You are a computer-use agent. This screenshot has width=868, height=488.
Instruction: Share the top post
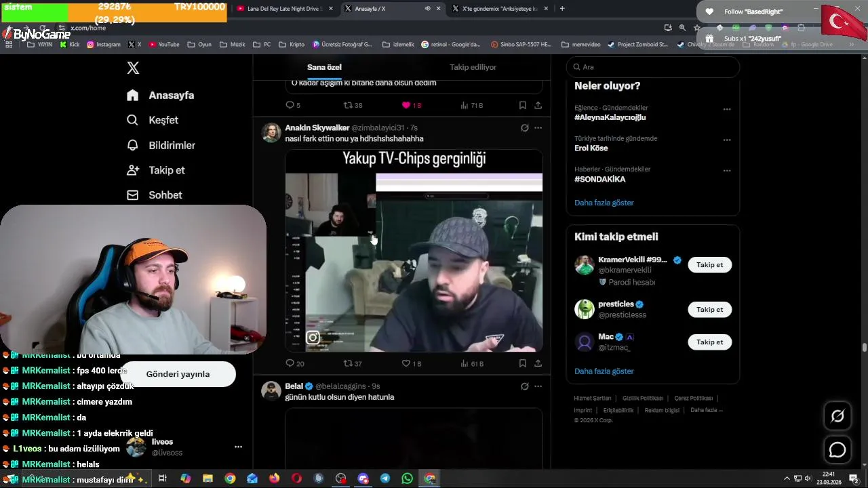[x=538, y=105]
